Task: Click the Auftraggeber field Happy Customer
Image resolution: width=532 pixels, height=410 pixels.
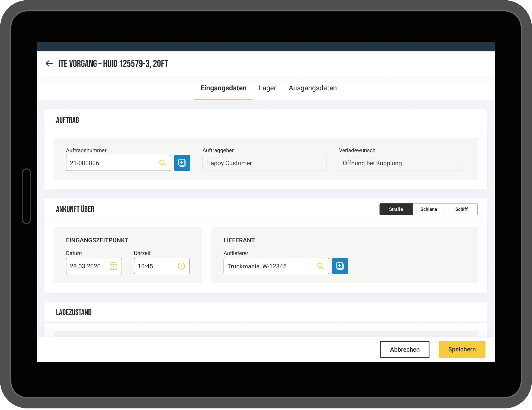Action: (264, 163)
